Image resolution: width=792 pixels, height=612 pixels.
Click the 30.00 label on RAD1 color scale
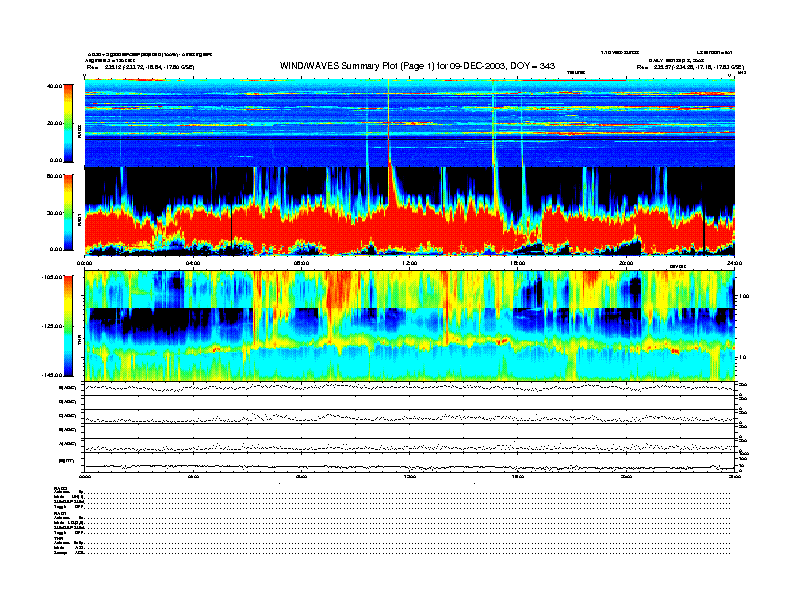[55, 213]
